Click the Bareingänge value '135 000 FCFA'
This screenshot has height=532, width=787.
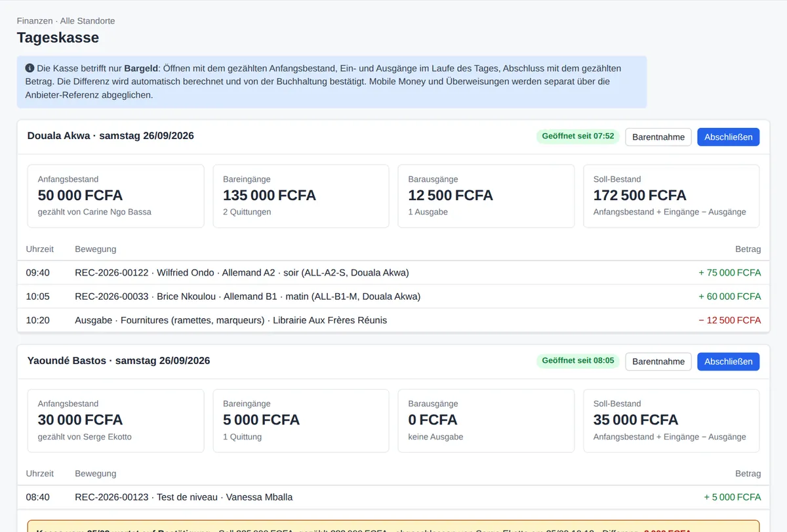pyautogui.click(x=270, y=195)
